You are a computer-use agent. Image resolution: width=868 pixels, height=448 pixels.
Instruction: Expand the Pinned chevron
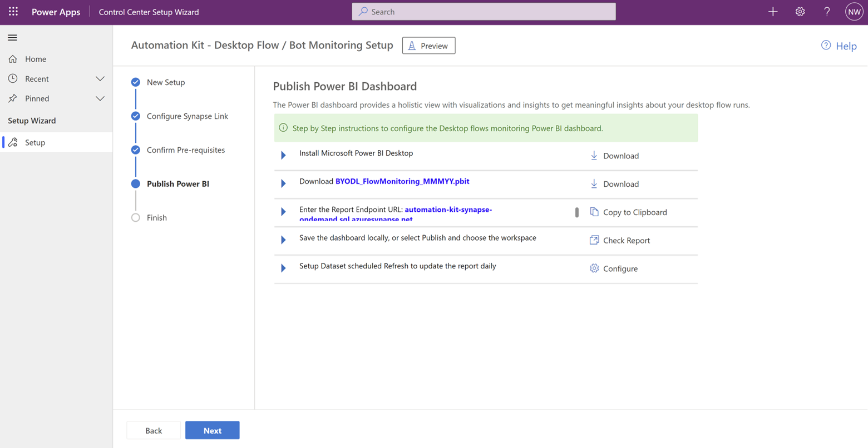[x=100, y=99]
